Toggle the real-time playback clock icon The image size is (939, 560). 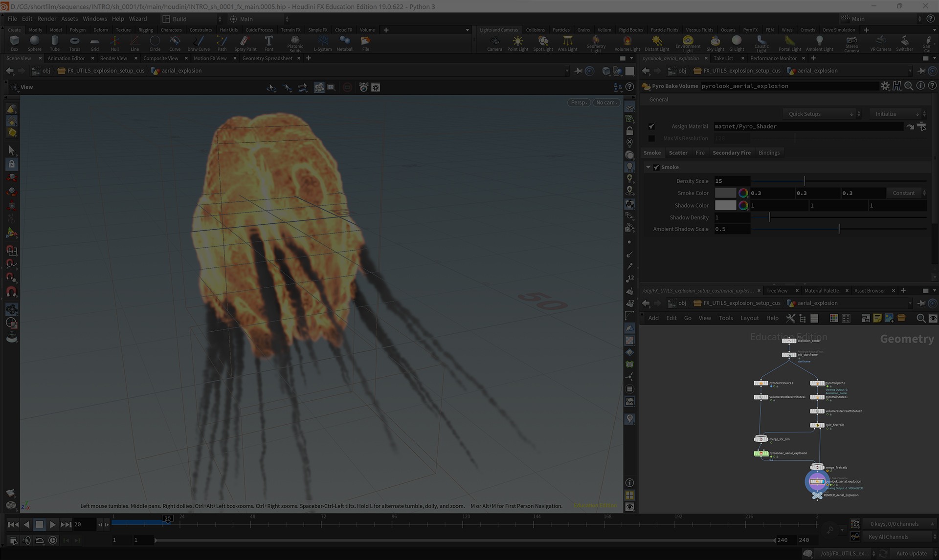[53, 540]
